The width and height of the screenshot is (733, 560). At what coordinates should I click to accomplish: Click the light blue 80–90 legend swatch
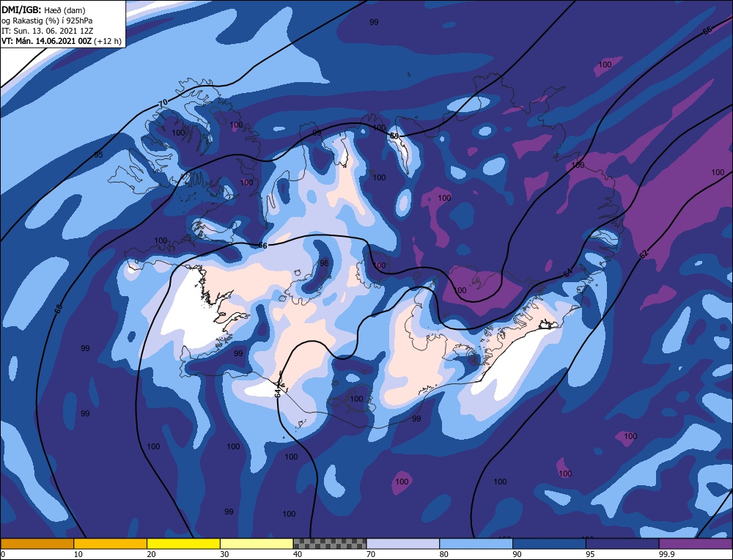[x=476, y=543]
